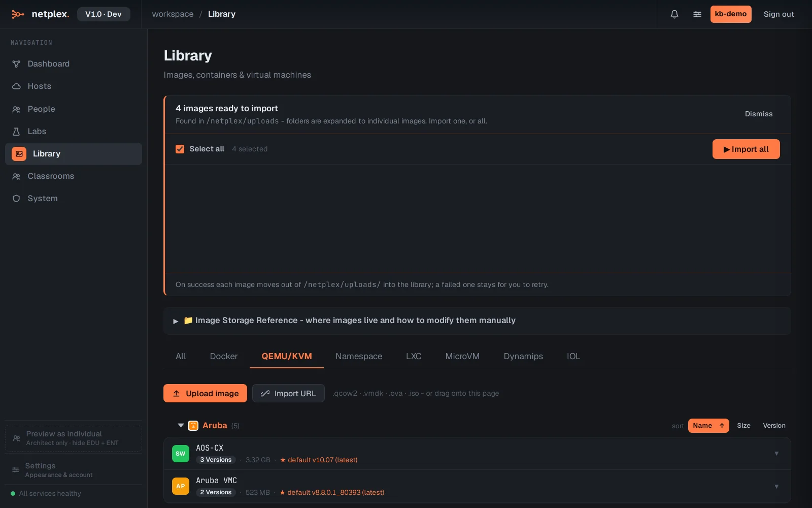Click the Labs flask icon
812x508 pixels.
[x=16, y=132]
